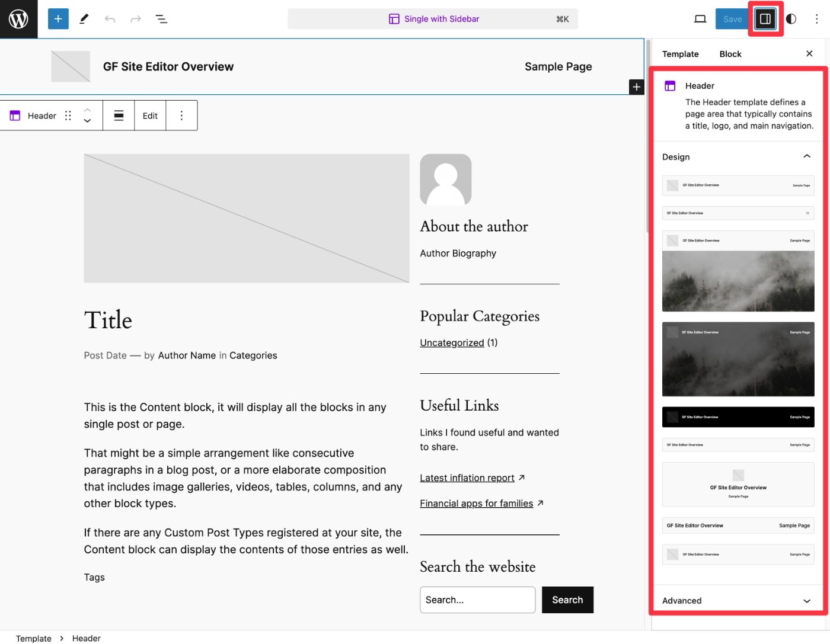Click Template in the bottom breadcrumb

(34, 638)
